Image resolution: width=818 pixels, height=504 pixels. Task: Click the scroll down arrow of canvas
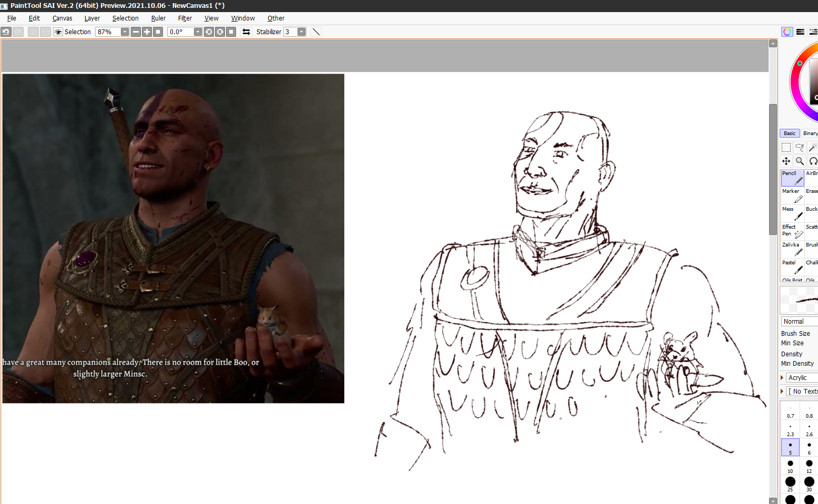click(773, 500)
